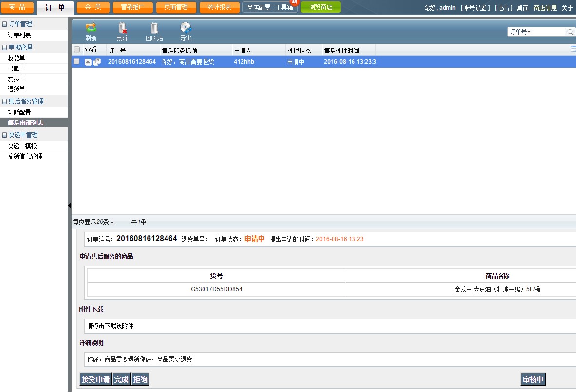Open the column settings icon
The image size is (576, 392).
(x=573, y=49)
